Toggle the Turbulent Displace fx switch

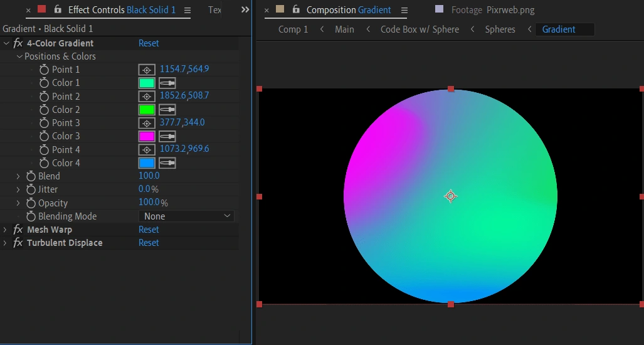coord(18,243)
